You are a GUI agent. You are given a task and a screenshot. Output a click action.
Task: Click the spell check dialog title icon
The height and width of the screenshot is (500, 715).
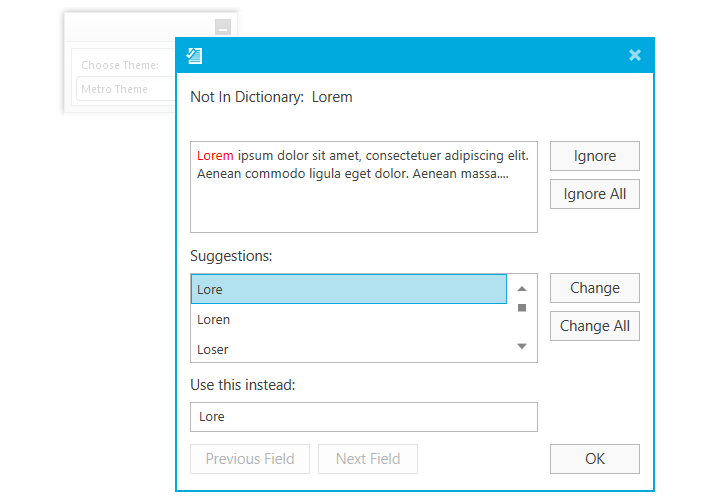click(x=194, y=56)
